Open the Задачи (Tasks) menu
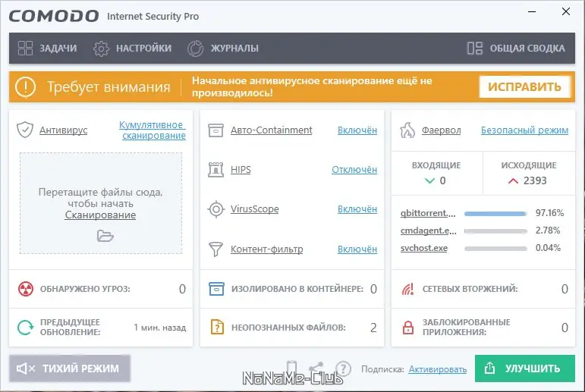The height and width of the screenshot is (392, 585). (x=47, y=49)
